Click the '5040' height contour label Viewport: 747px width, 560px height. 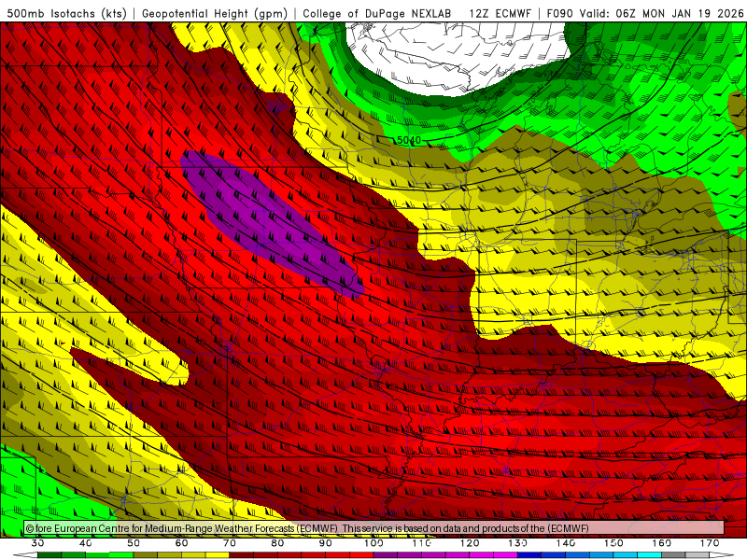[409, 140]
